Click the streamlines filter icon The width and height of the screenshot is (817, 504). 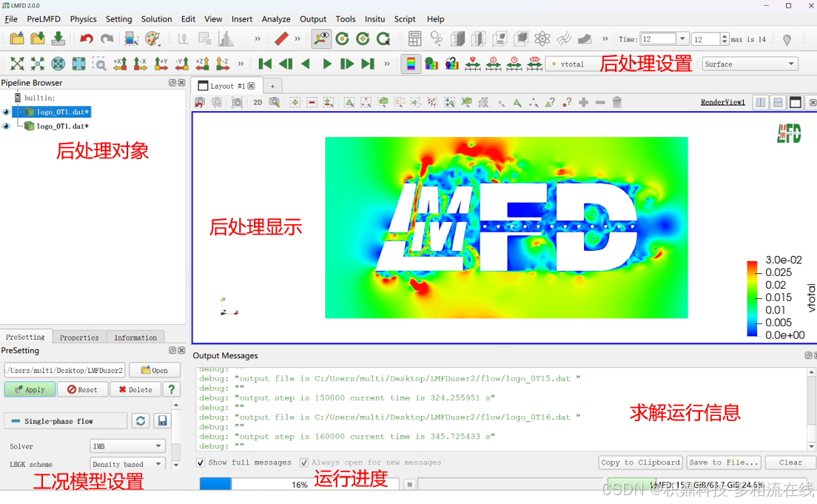[x=563, y=38]
